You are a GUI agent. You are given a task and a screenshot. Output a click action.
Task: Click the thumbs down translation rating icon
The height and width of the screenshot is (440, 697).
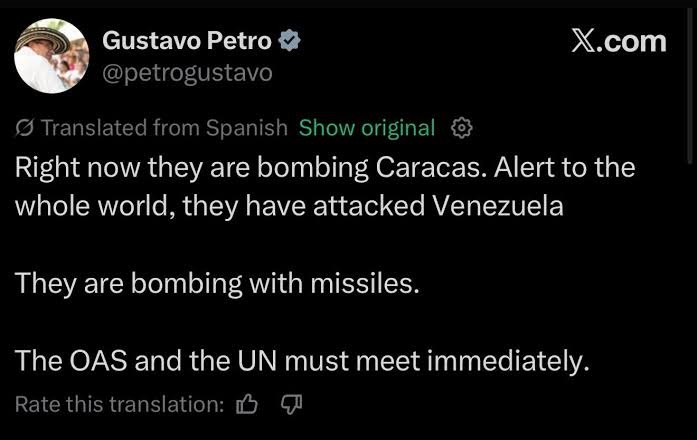click(x=291, y=404)
